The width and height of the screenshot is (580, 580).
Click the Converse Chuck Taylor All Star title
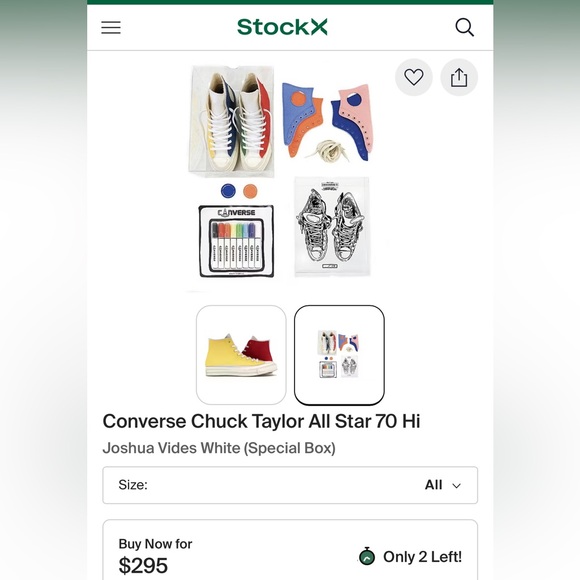pyautogui.click(x=261, y=421)
